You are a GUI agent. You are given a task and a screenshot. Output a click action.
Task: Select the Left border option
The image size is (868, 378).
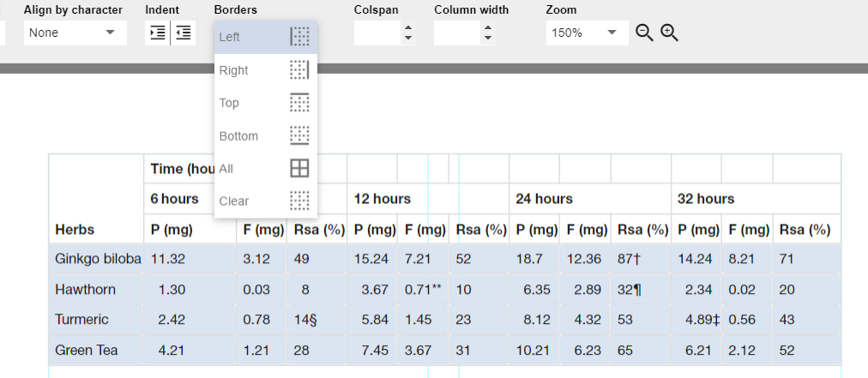pos(266,37)
